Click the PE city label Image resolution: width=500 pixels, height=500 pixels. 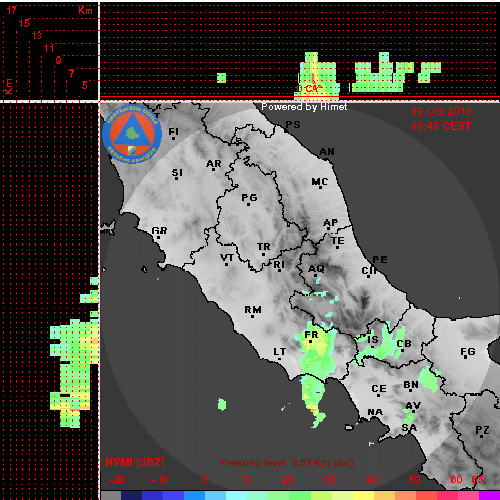pos(380,260)
